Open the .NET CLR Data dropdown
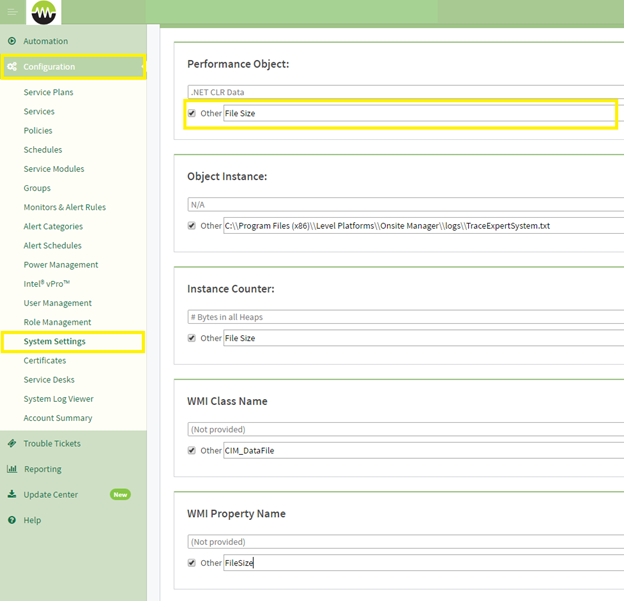The image size is (624, 601). (406, 92)
